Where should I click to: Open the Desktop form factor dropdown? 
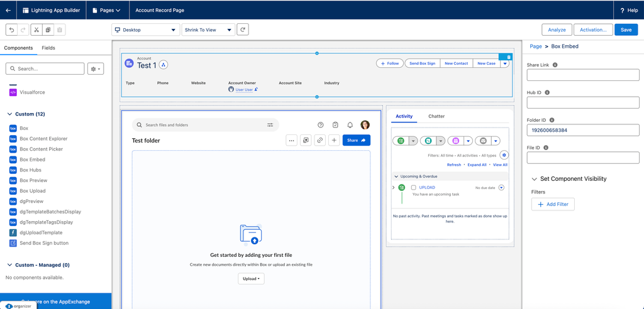click(145, 30)
